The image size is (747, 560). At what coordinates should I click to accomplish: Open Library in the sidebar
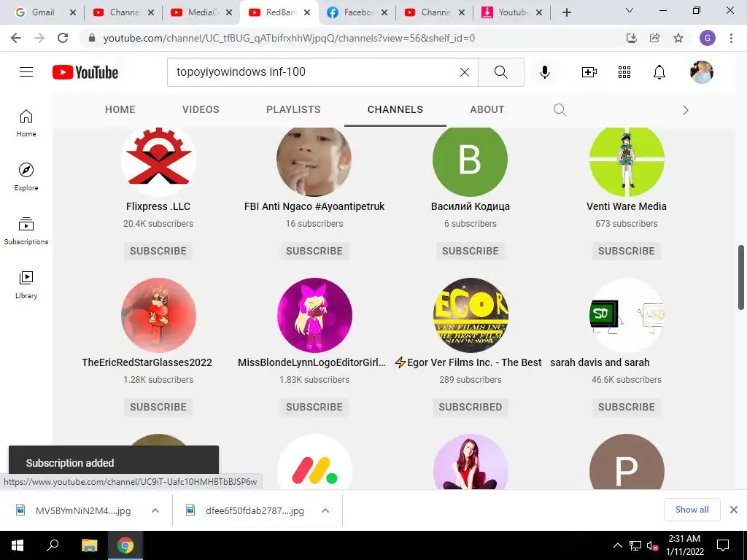click(26, 285)
